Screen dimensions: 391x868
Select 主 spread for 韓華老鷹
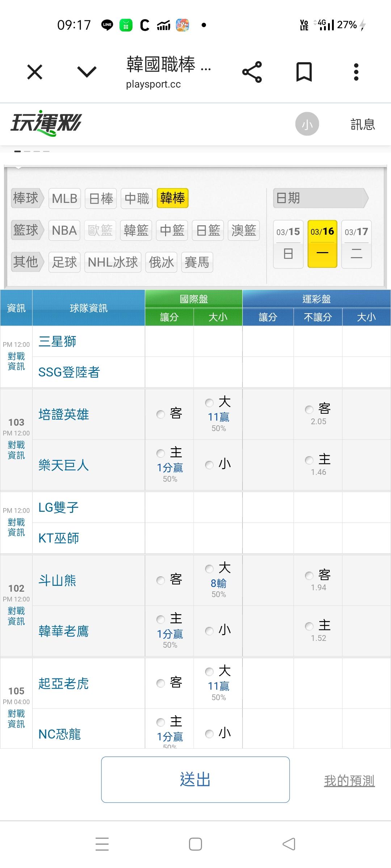[x=161, y=620]
